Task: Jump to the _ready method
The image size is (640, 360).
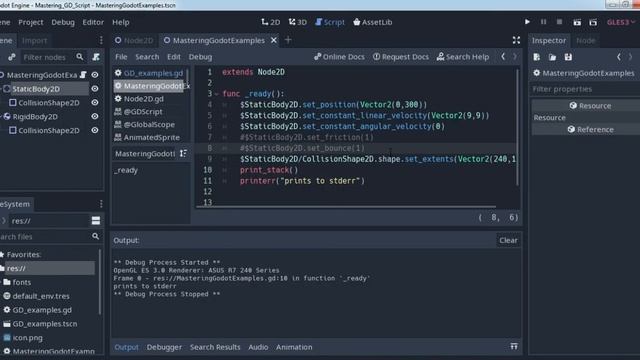Action: click(127, 170)
